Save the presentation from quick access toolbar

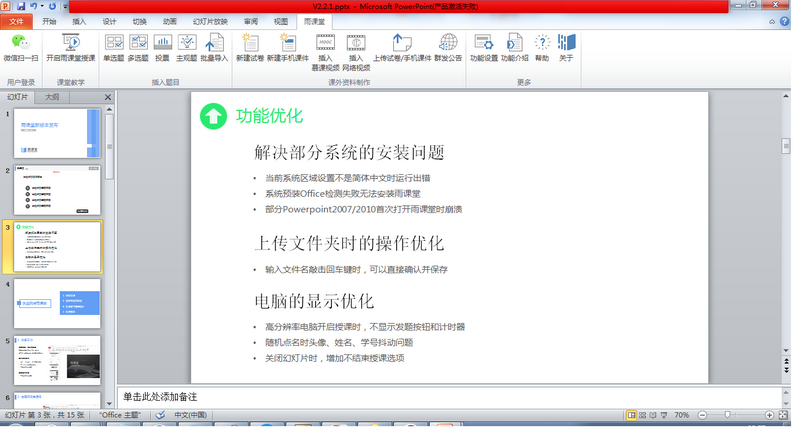coord(21,6)
